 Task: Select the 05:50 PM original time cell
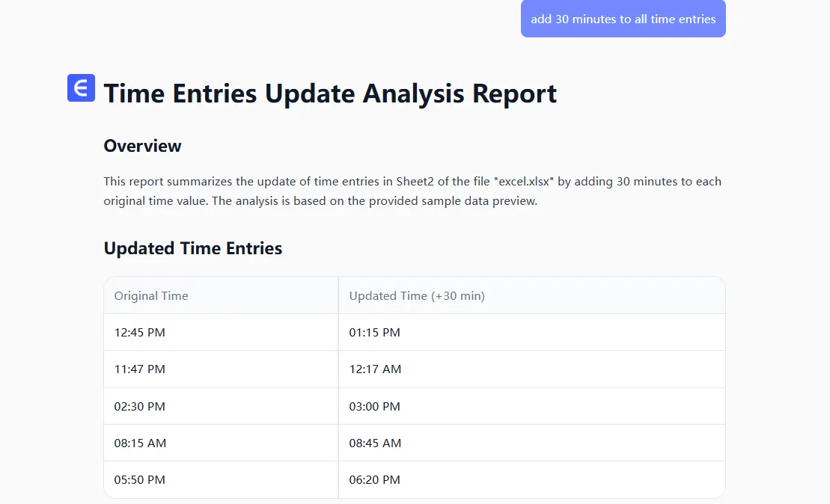point(140,480)
